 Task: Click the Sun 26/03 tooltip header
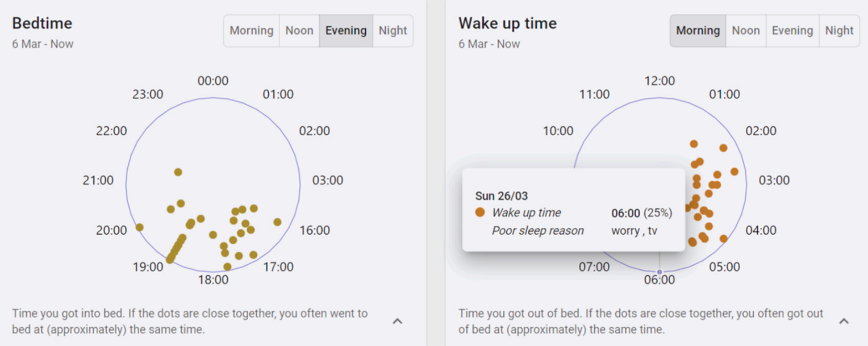point(502,196)
